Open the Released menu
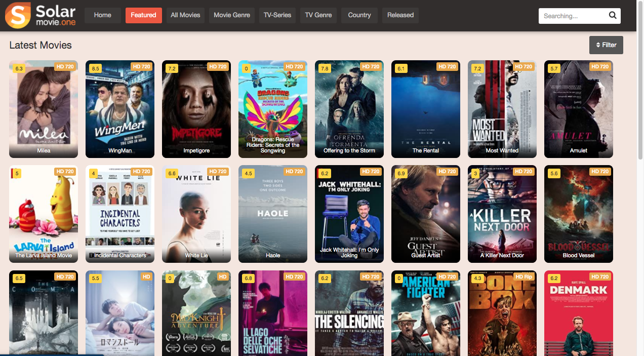The width and height of the screenshot is (644, 356). point(400,15)
